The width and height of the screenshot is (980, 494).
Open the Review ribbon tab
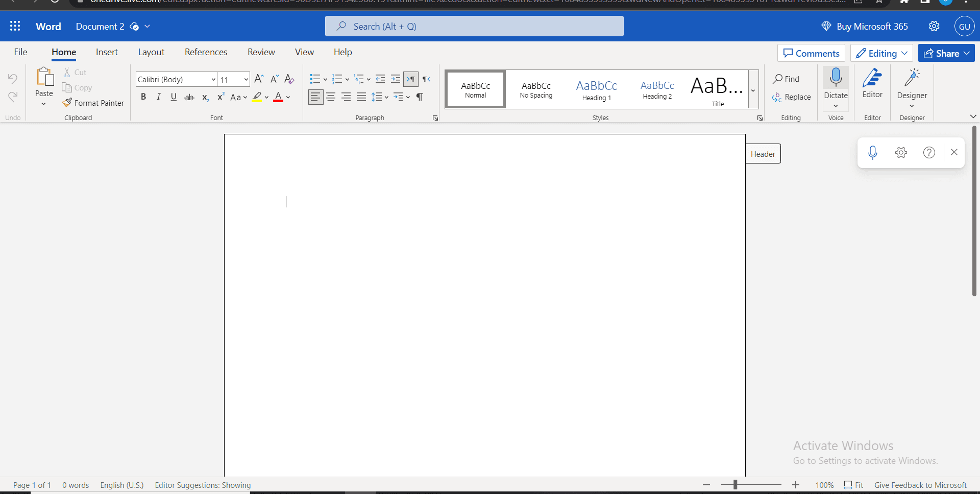click(x=261, y=52)
